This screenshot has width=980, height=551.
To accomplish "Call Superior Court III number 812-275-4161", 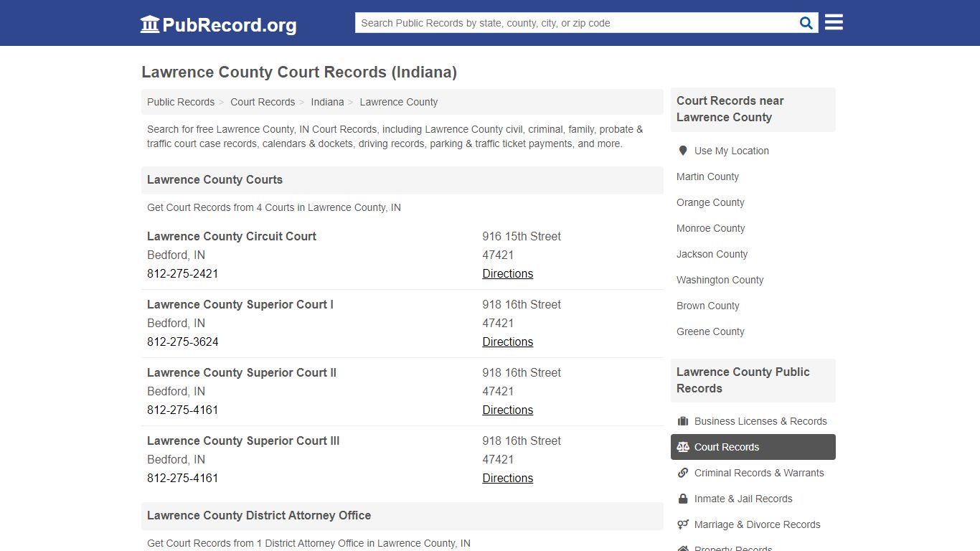I will click(183, 478).
